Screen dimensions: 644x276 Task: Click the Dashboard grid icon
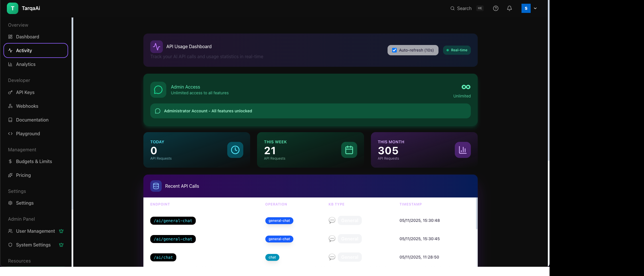pyautogui.click(x=10, y=37)
